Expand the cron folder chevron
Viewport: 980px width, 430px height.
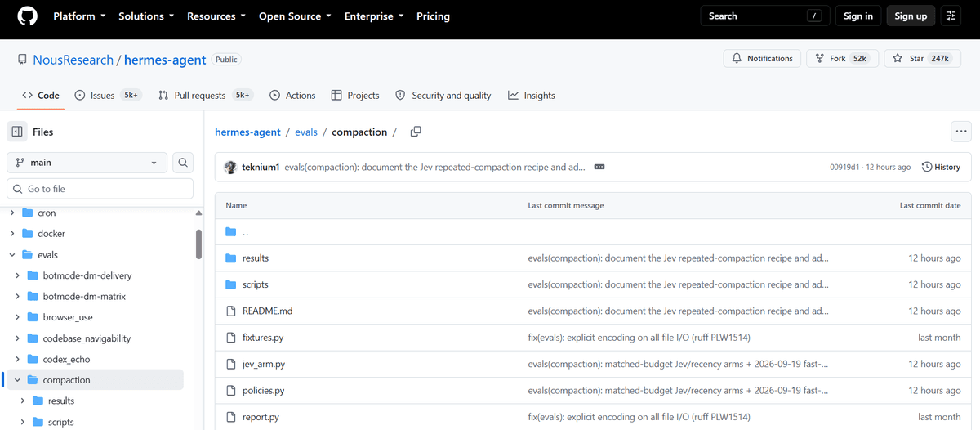(x=12, y=213)
